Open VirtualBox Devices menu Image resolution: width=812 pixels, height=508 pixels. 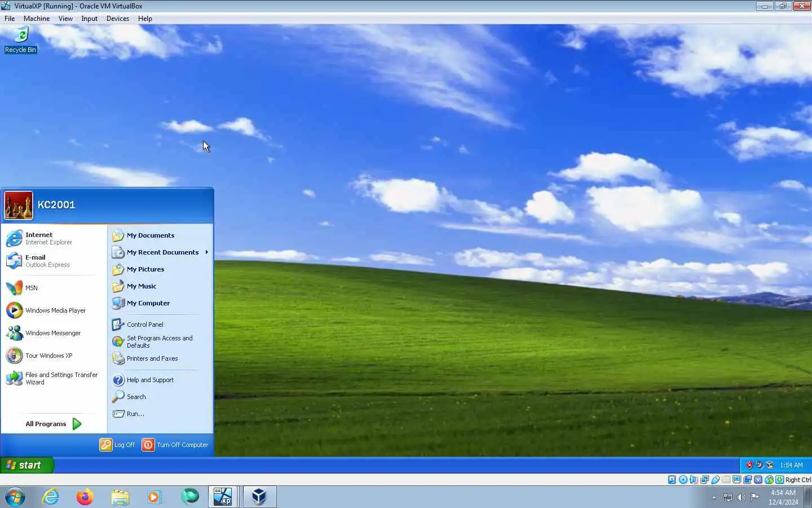coord(117,19)
